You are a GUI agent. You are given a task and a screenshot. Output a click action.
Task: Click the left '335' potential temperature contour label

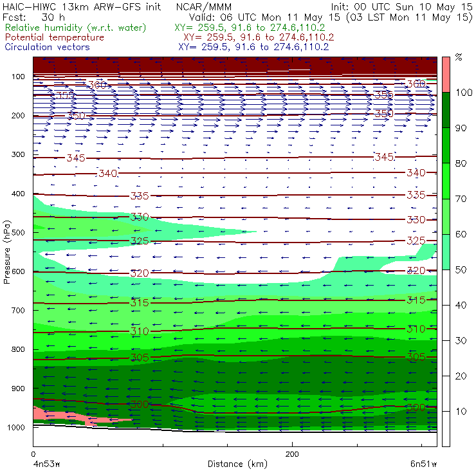(140, 196)
